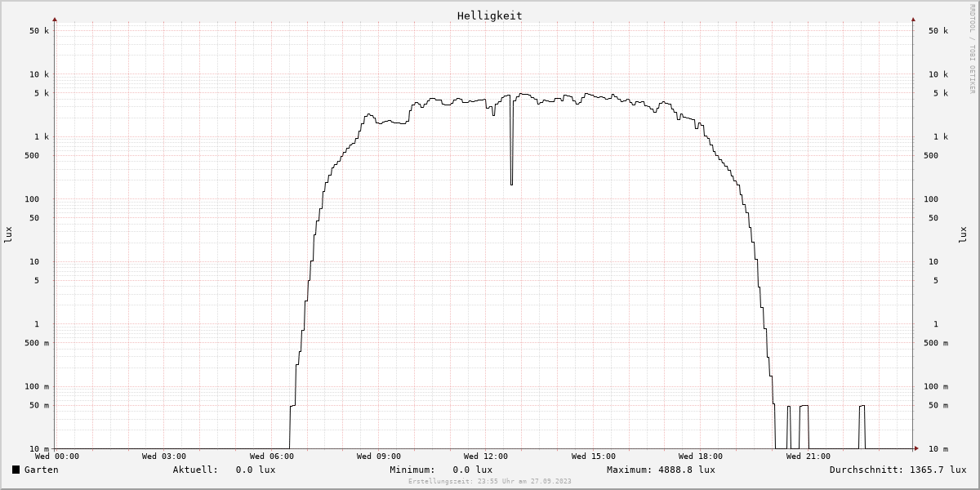This screenshot has height=490, width=980.
Task: Click the 5 k label on left axis
Action: click(42, 93)
